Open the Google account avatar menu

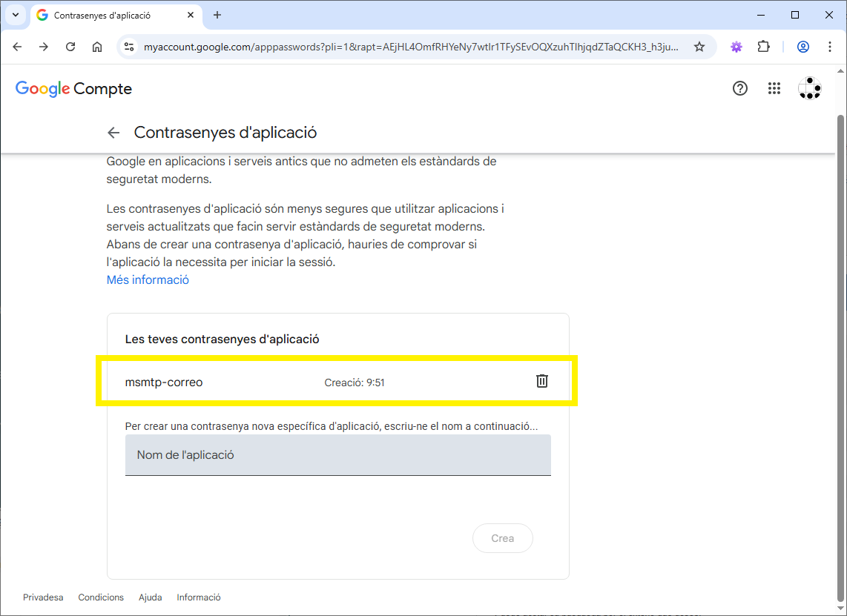point(809,88)
